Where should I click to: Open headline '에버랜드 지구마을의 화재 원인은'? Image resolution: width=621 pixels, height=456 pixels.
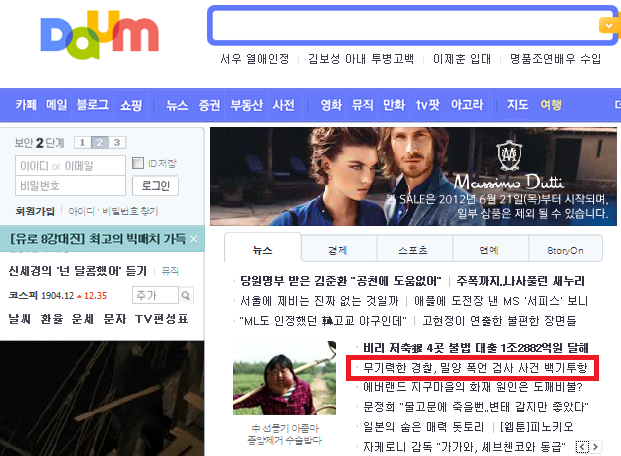point(473,386)
